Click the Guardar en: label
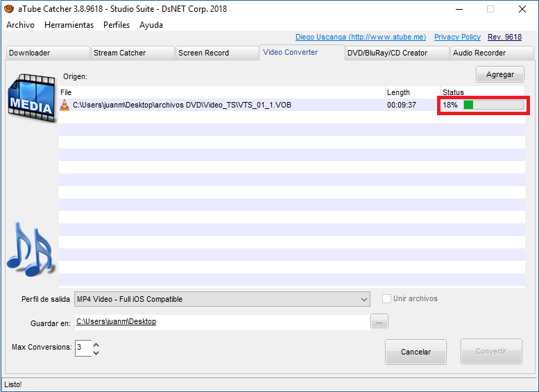 (50, 323)
